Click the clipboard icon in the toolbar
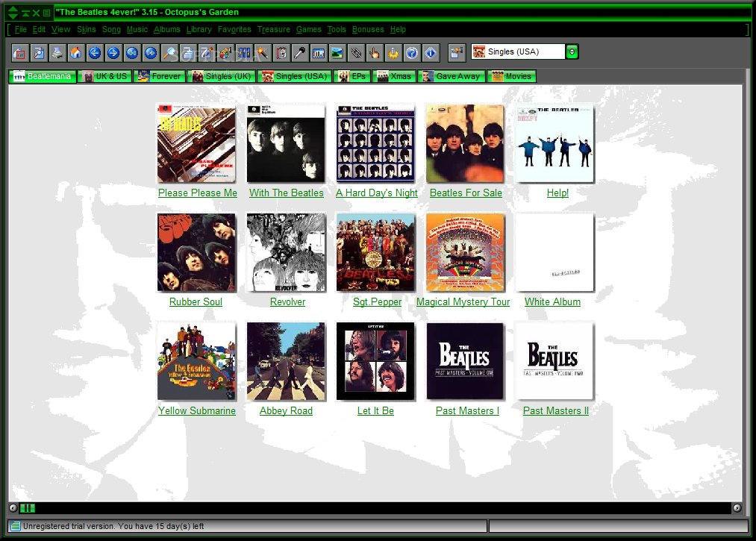756x541 pixels. (x=281, y=52)
